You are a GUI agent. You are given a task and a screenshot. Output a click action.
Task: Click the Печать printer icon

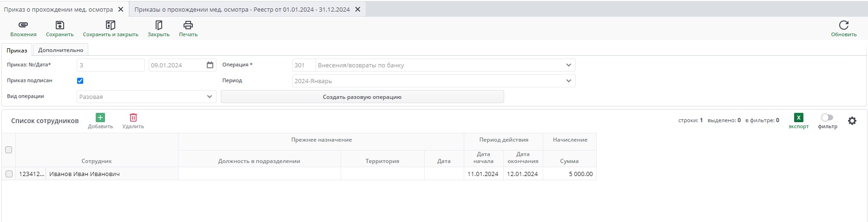click(188, 25)
